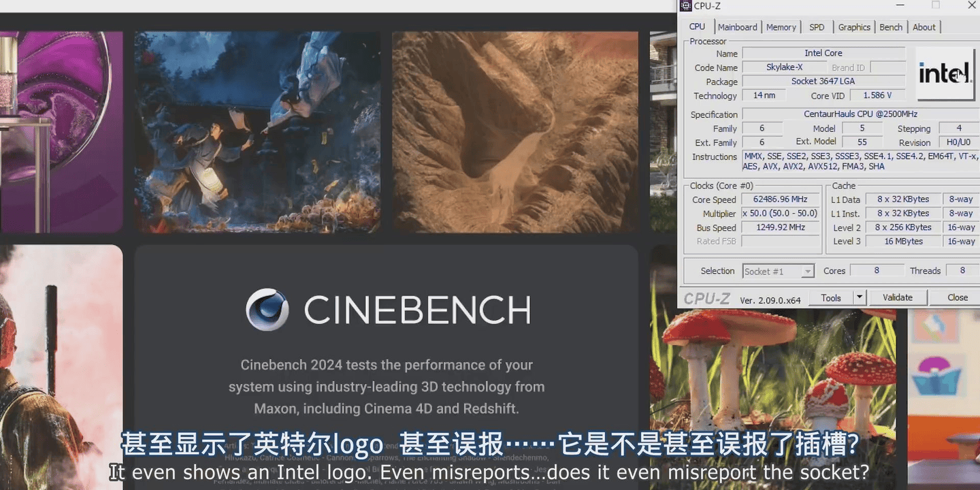The image size is (980, 490).
Task: Click the Close button in CPU-Z
Action: [957, 297]
